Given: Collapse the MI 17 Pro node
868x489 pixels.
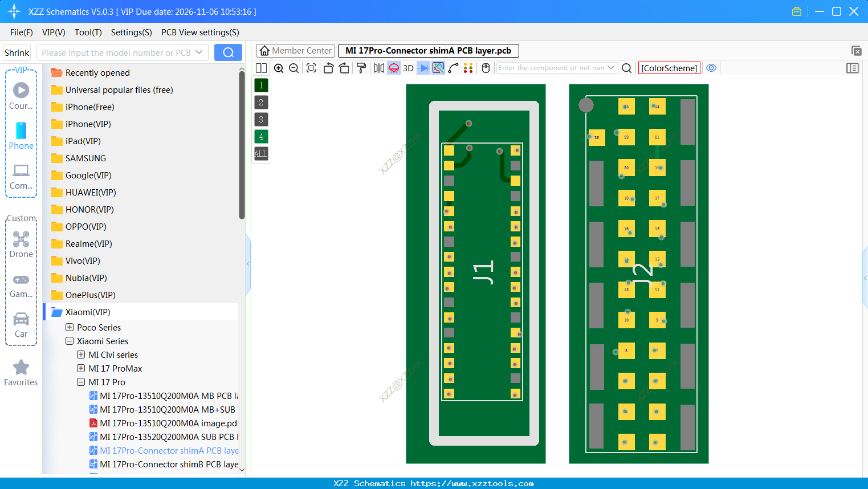Looking at the screenshot, I should [x=81, y=382].
